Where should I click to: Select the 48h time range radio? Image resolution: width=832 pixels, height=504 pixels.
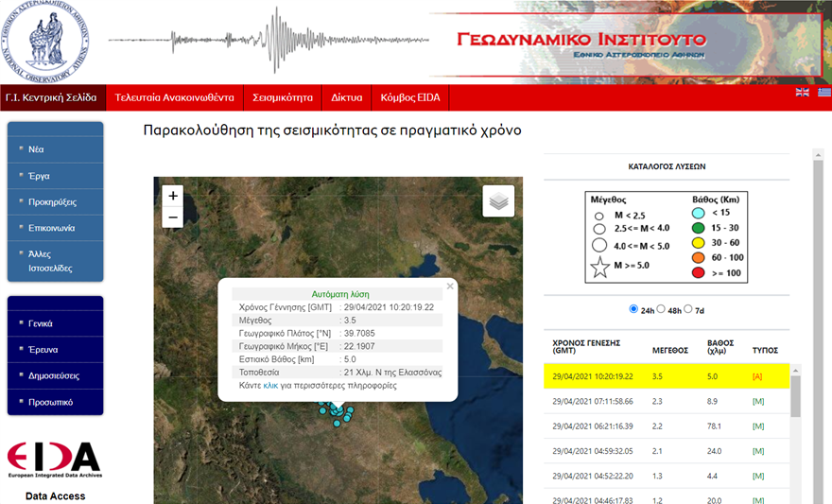pyautogui.click(x=661, y=309)
